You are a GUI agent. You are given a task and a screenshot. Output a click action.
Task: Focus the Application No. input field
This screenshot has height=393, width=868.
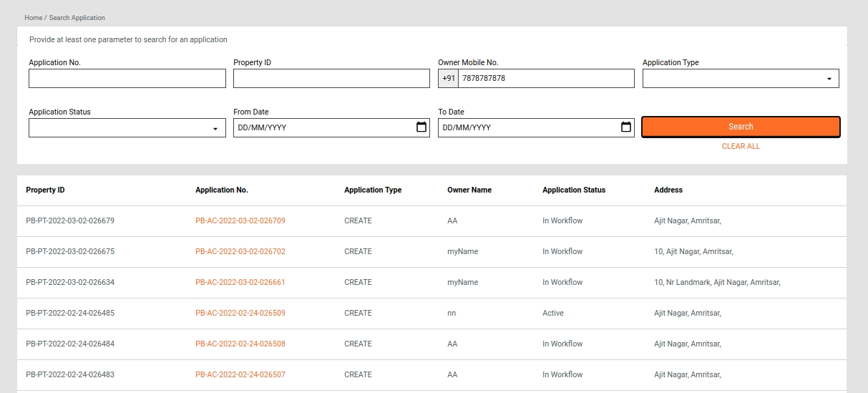pos(127,79)
